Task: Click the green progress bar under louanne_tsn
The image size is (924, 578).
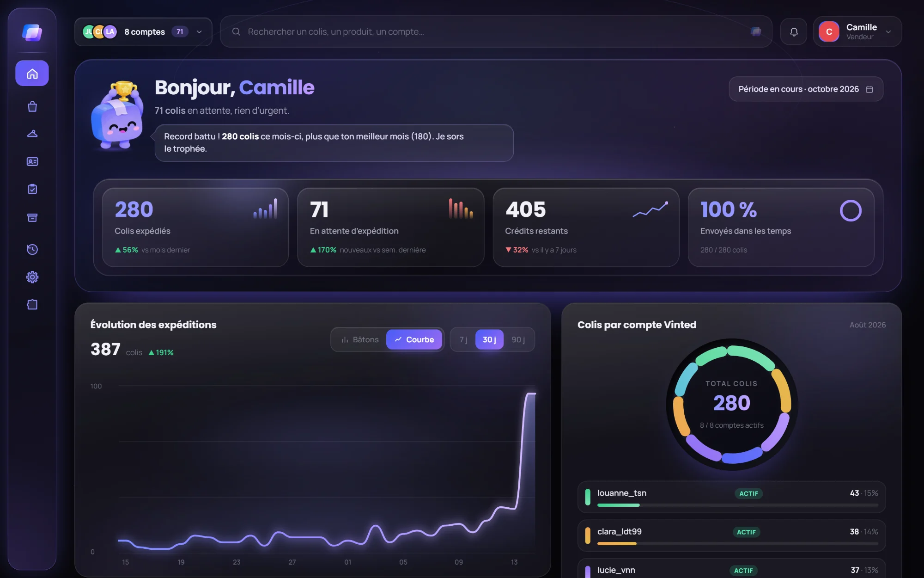Action: 618,505
